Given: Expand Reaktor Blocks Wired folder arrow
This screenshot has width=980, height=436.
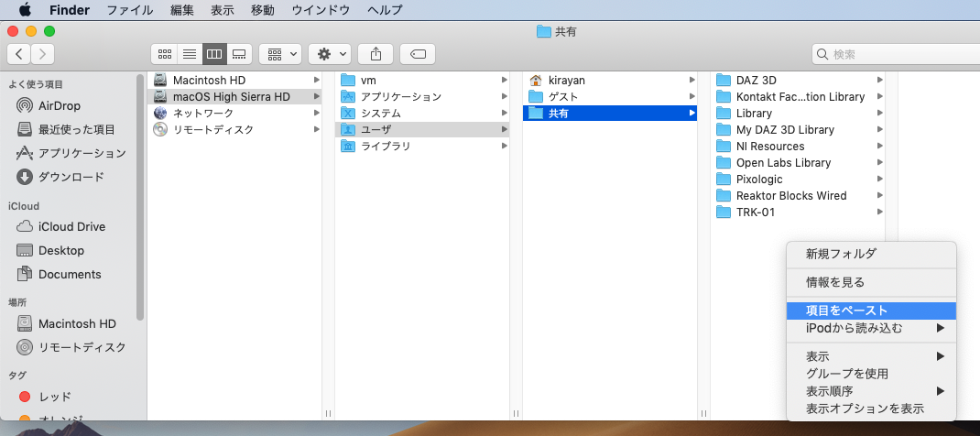Looking at the screenshot, I should [879, 195].
